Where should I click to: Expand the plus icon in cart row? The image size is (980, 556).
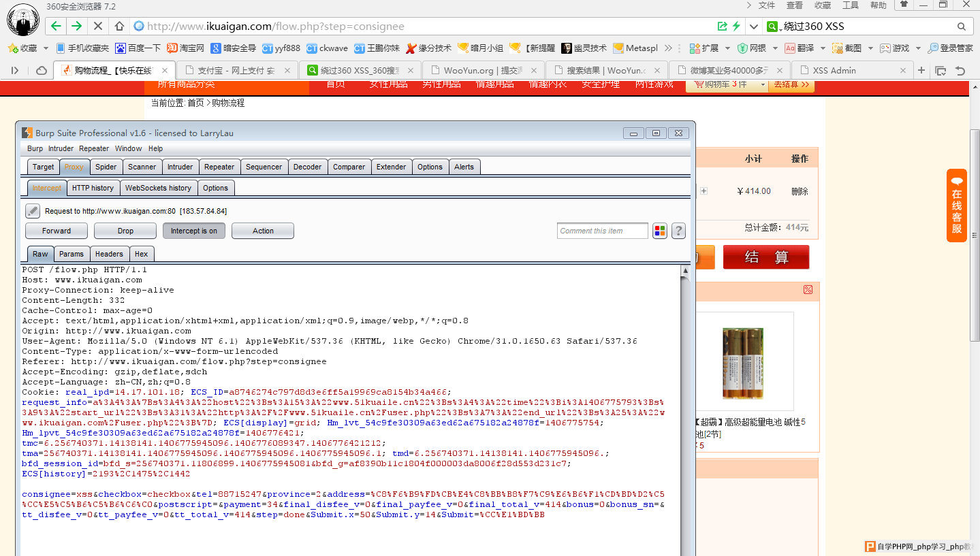tap(704, 191)
